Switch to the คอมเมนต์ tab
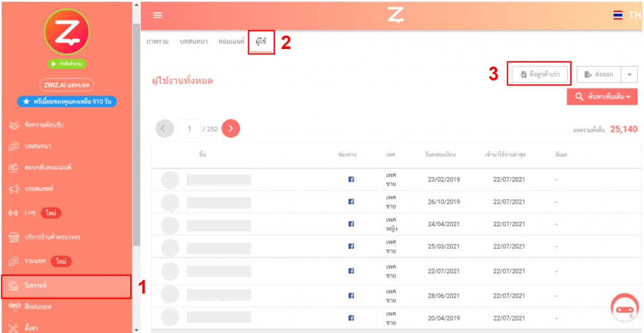The image size is (644, 333). click(x=231, y=41)
